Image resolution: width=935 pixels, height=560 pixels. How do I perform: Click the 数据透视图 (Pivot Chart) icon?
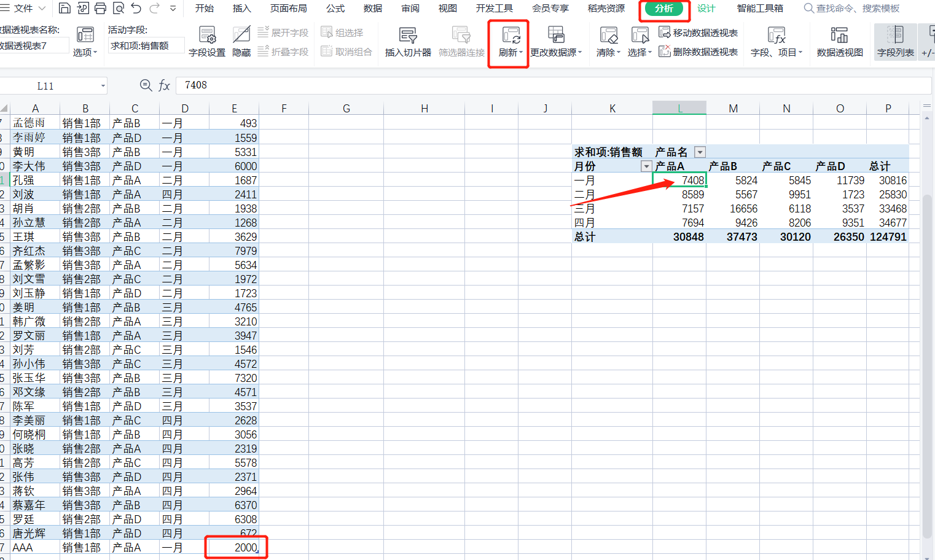pyautogui.click(x=839, y=41)
